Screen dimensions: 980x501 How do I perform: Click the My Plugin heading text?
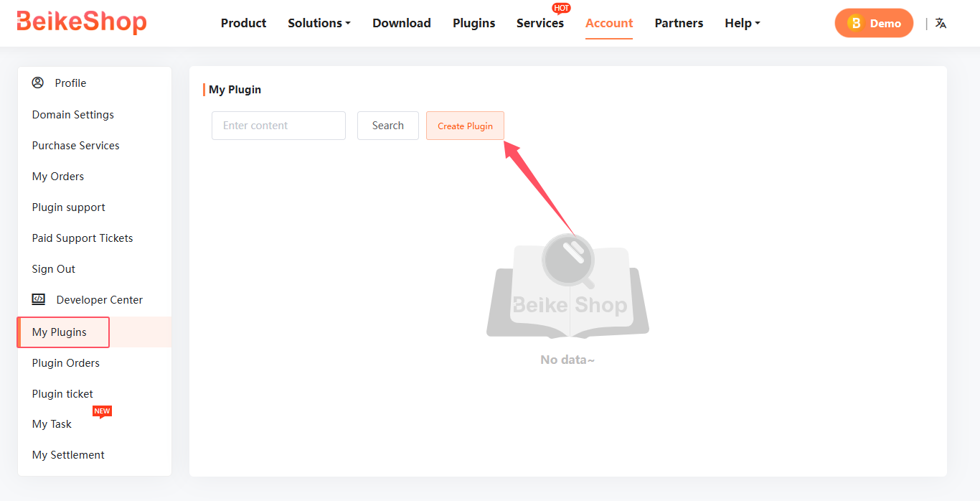pos(235,90)
